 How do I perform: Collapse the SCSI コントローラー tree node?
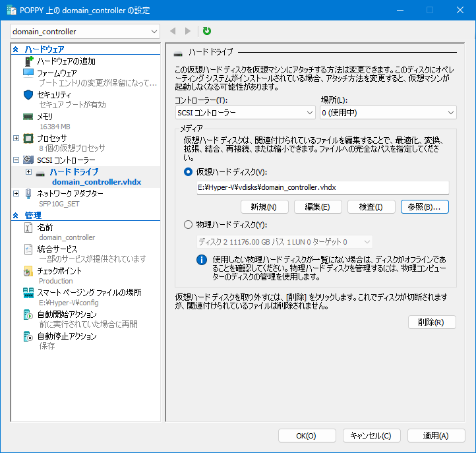point(16,160)
